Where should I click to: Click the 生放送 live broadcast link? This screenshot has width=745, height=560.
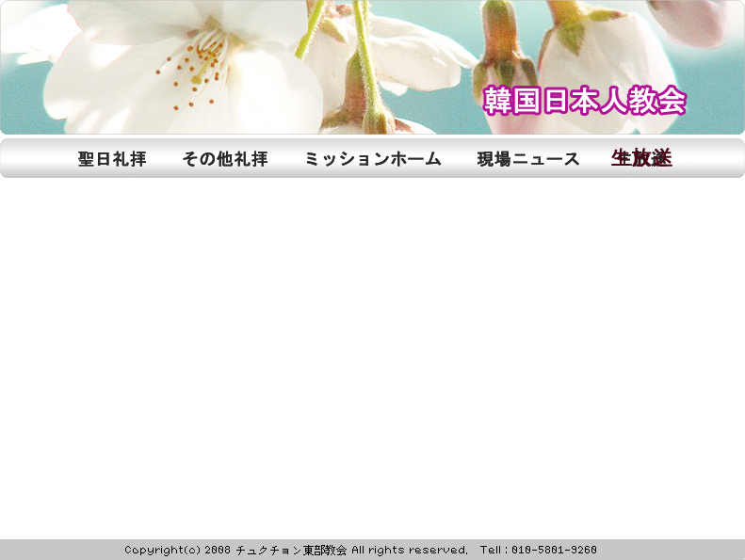[x=641, y=158]
